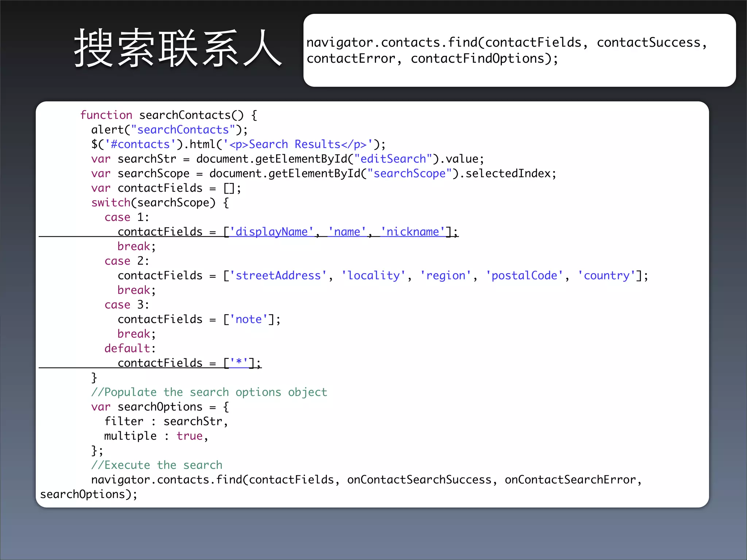
Task: Click the 'country' string
Action: click(x=607, y=276)
